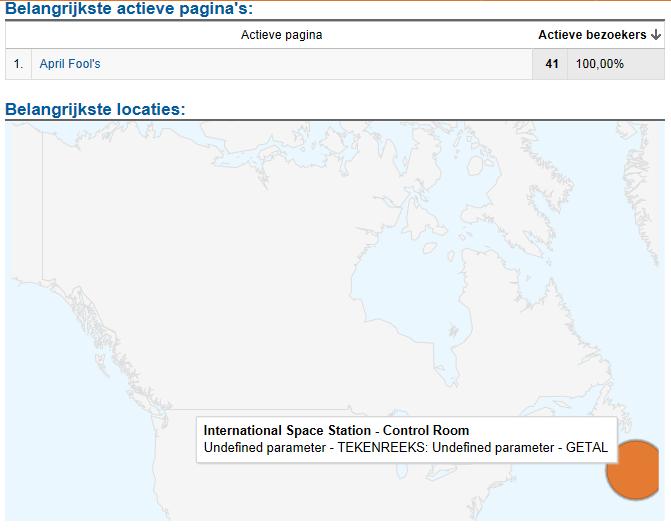Image resolution: width=671 pixels, height=528 pixels.
Task: Click the sort arrow next to Actieve bezoekers
Action: 656,35
